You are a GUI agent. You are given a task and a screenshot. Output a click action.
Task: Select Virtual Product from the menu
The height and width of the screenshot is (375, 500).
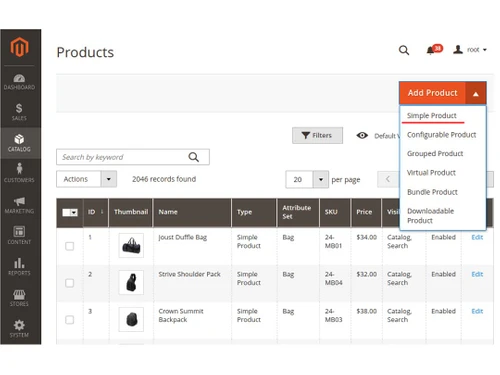pos(431,173)
